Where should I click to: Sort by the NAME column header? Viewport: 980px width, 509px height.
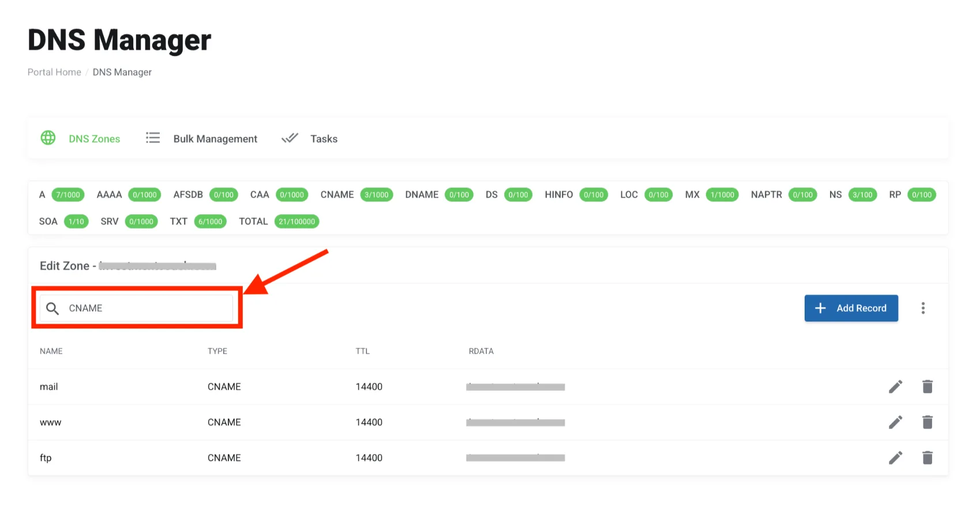51,351
